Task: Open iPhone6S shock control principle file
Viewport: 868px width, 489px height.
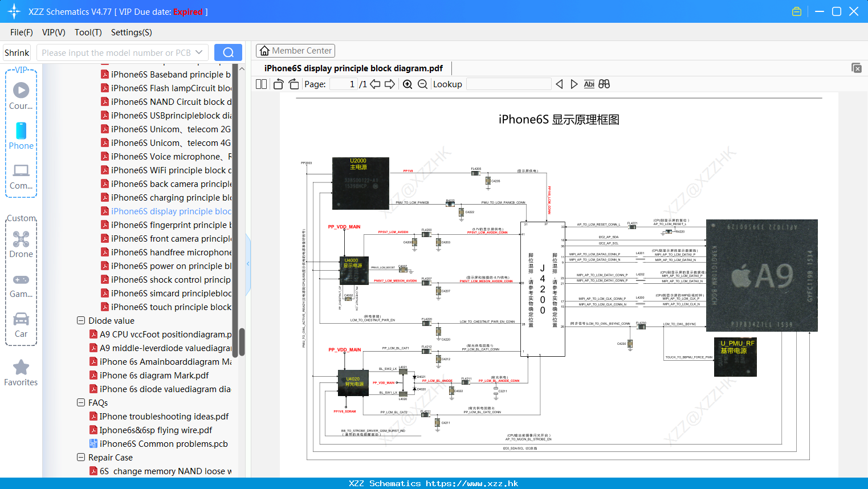Action: coord(166,279)
